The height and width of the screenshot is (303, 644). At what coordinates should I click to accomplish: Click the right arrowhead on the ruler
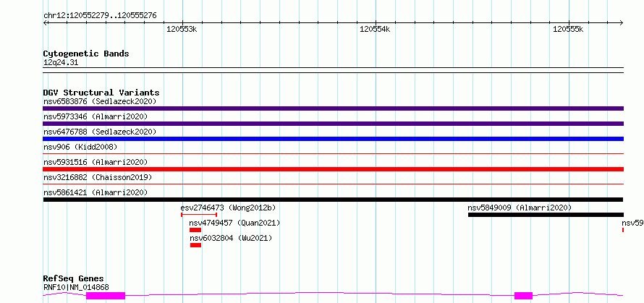click(622, 22)
